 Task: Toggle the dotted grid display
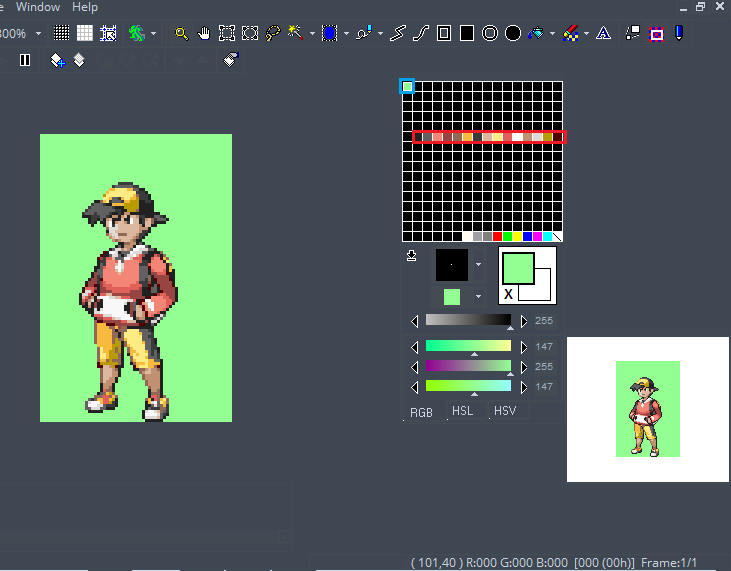pyautogui.click(x=62, y=33)
